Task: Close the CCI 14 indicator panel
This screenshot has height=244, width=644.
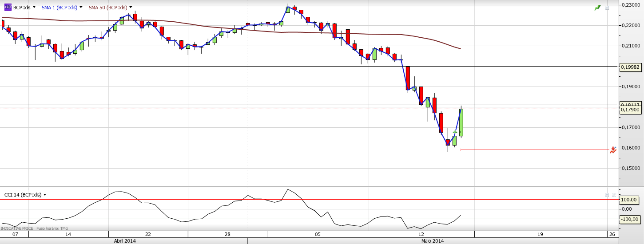Action: [x=614, y=195]
